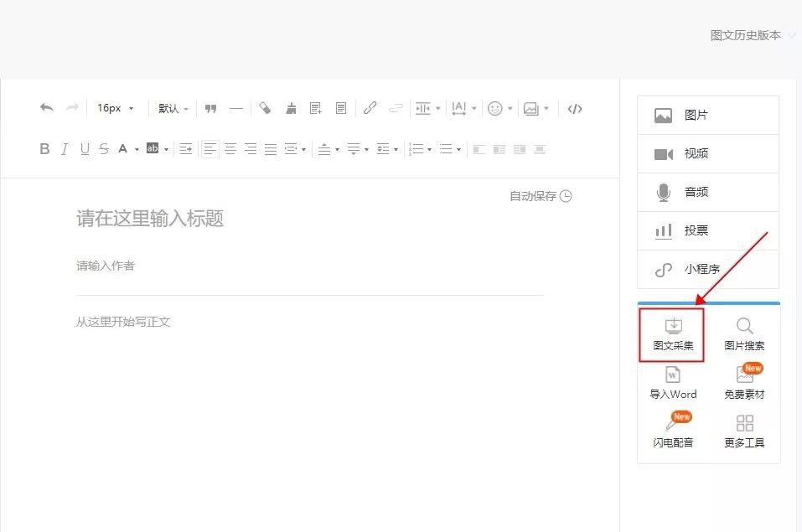Viewport: 802px width, 532px height.
Task: Toggle bold formatting
Action: tap(45, 149)
